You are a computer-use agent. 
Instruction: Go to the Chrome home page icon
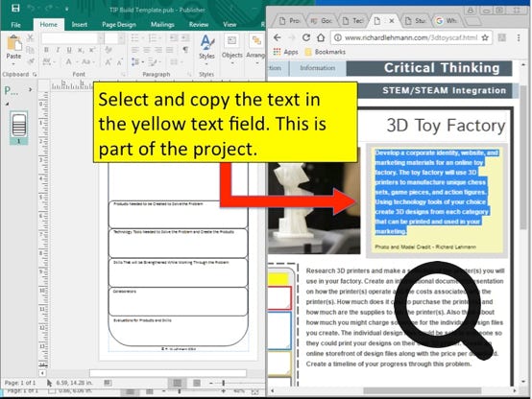(x=321, y=37)
